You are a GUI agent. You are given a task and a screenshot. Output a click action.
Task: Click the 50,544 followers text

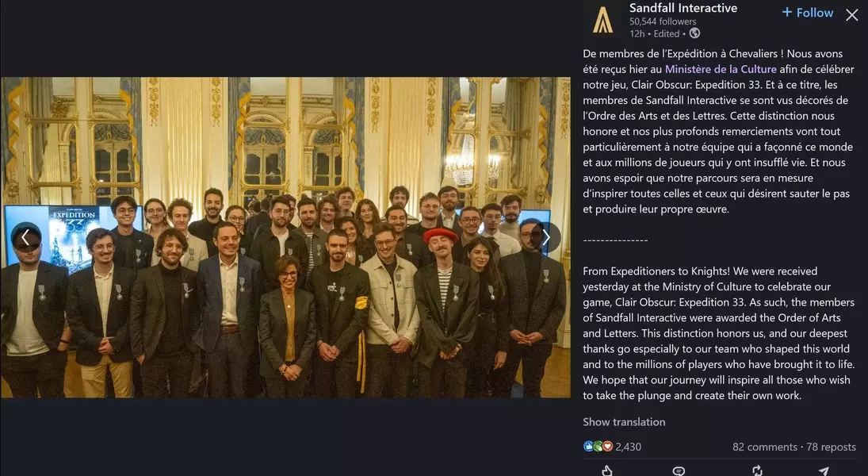point(663,21)
